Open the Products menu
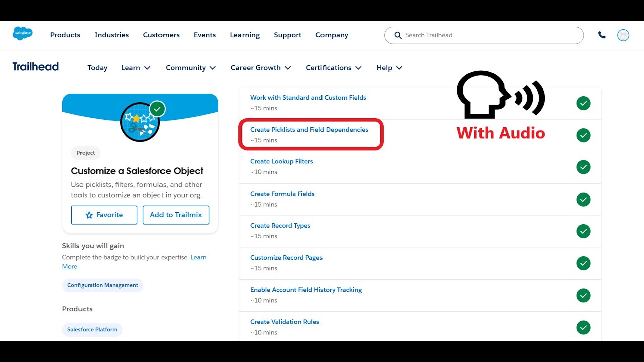644x362 pixels. click(x=65, y=35)
